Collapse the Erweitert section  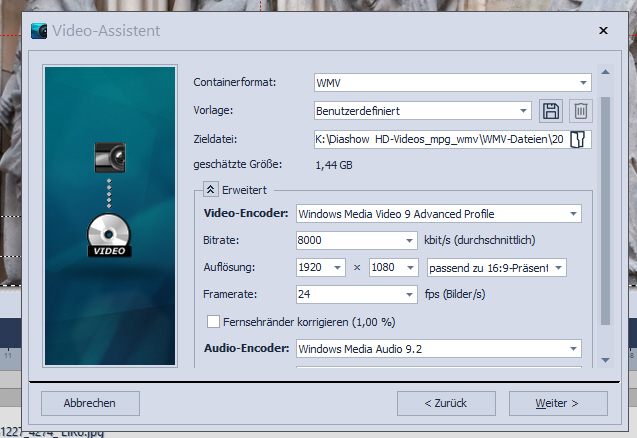coord(210,188)
